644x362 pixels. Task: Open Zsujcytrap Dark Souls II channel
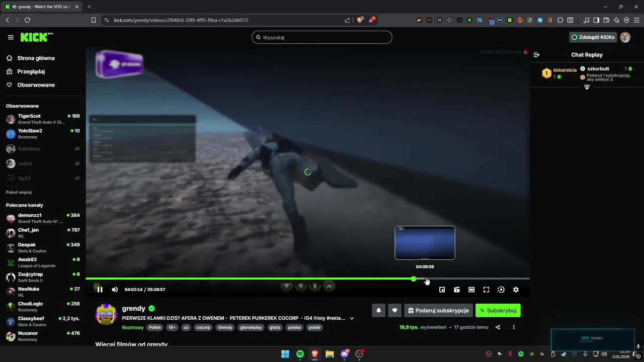43,277
